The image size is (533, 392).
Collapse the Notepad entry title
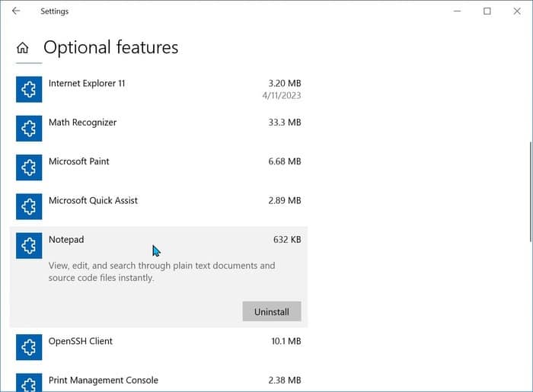point(66,240)
